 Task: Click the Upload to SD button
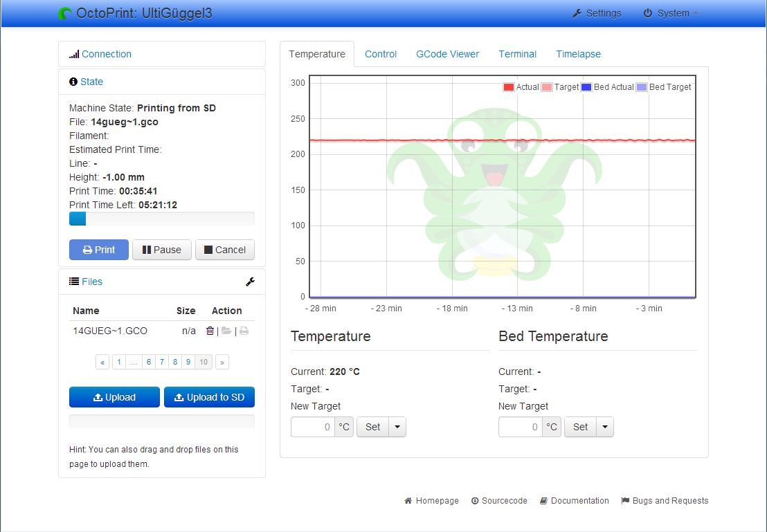click(x=209, y=397)
